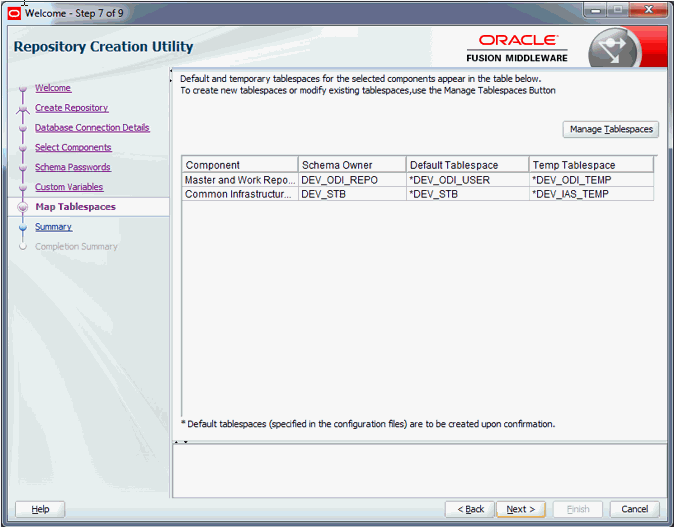Screen dimensions: 674x527
Task: Go to the Summary step
Action: [x=53, y=227]
